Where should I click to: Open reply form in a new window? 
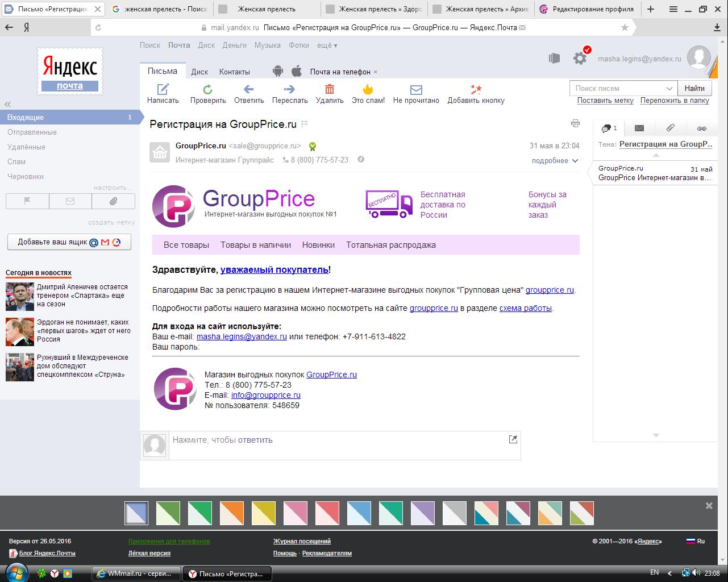click(x=513, y=439)
